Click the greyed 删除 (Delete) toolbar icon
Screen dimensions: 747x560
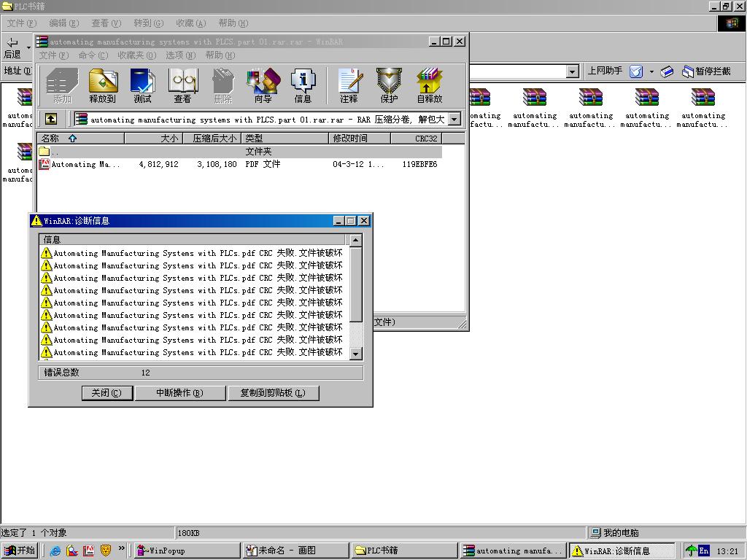point(223,86)
